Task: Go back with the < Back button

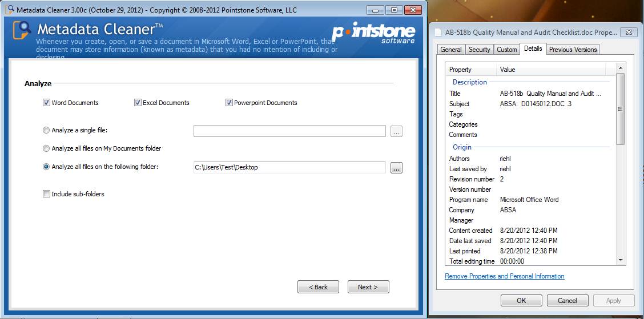Action: pos(319,287)
